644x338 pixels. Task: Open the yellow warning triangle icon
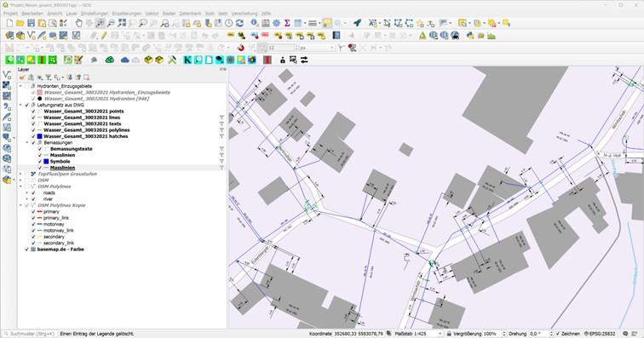[423, 36]
